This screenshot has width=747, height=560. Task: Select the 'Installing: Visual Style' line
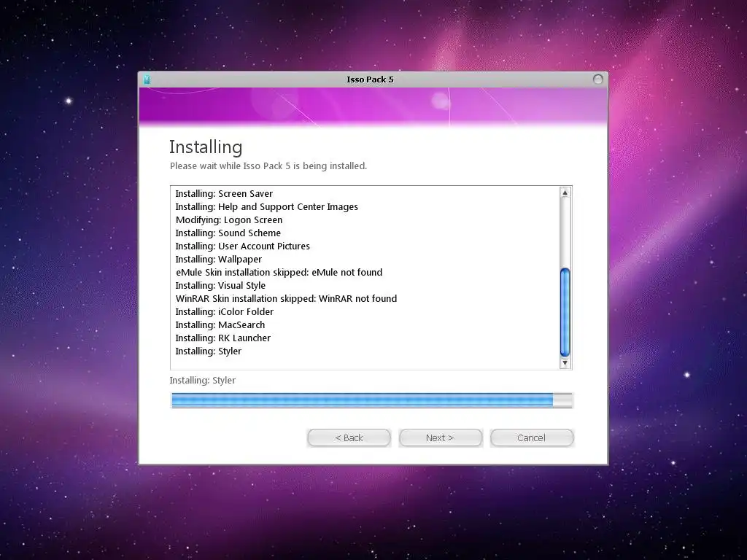pos(220,286)
